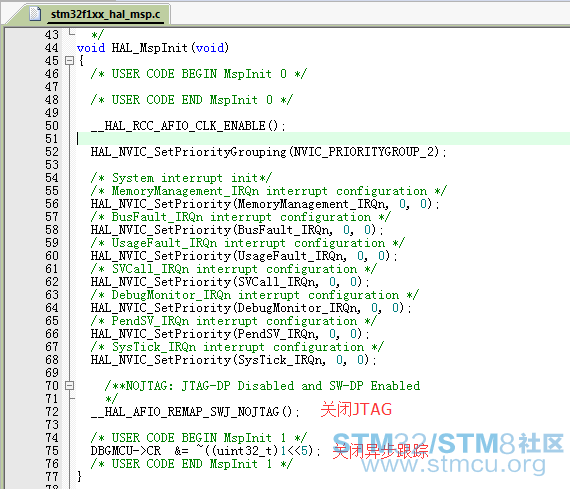Click MemoryManagement_IRQn SetPriority call line

[x=265, y=204]
